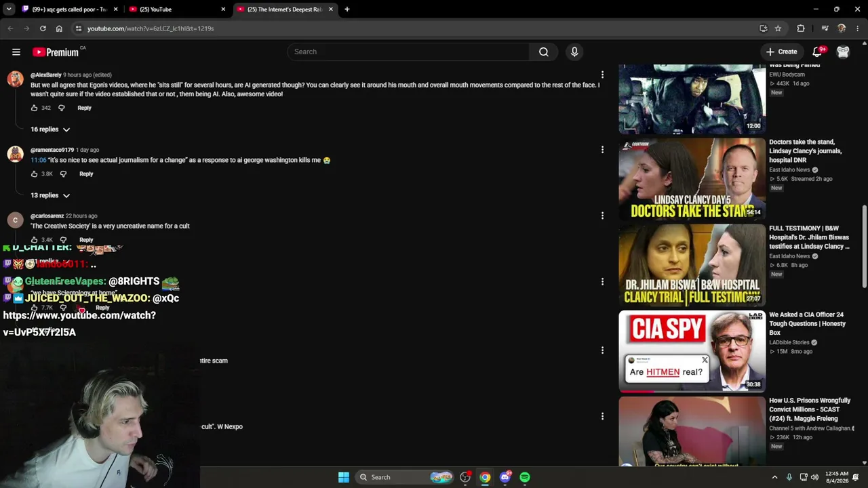Reload the page in Chrome
The width and height of the screenshot is (868, 488).
point(43,28)
